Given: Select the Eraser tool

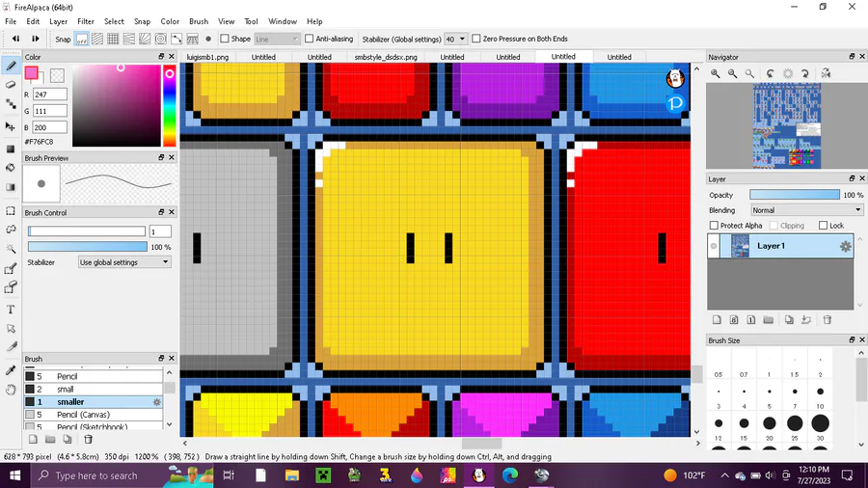Looking at the screenshot, I should [x=11, y=85].
